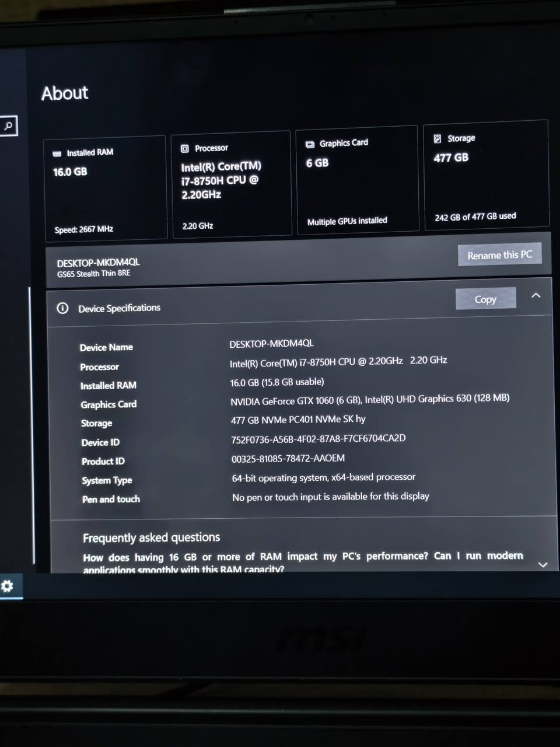Click the Storage label in specifications
Viewport: 560px width, 747px height.
point(96,423)
